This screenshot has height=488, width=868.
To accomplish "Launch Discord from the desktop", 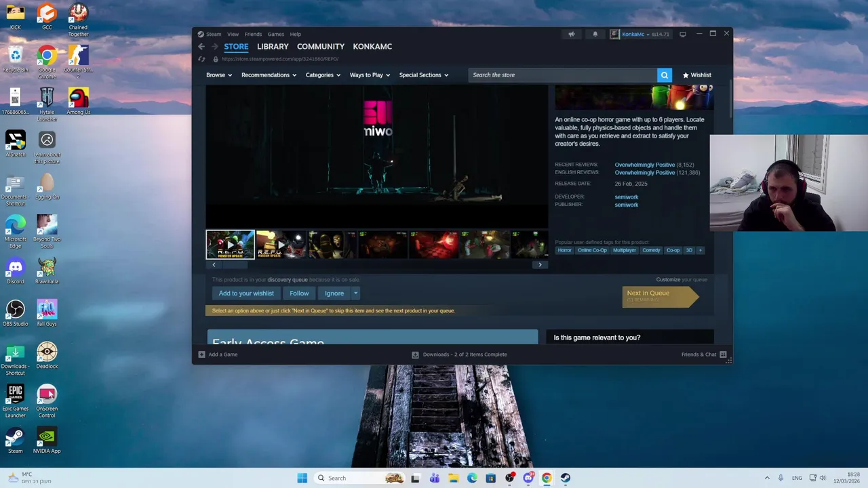I will click(15, 271).
